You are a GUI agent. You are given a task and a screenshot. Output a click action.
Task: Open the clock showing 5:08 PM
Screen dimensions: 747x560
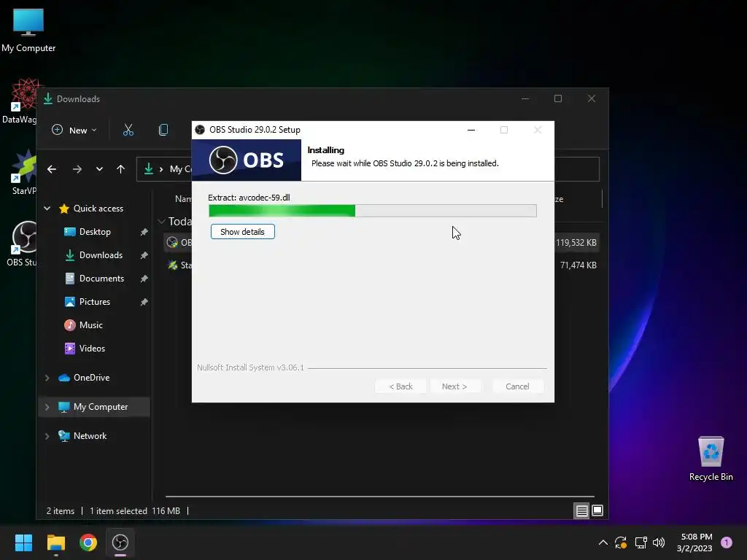pyautogui.click(x=694, y=542)
